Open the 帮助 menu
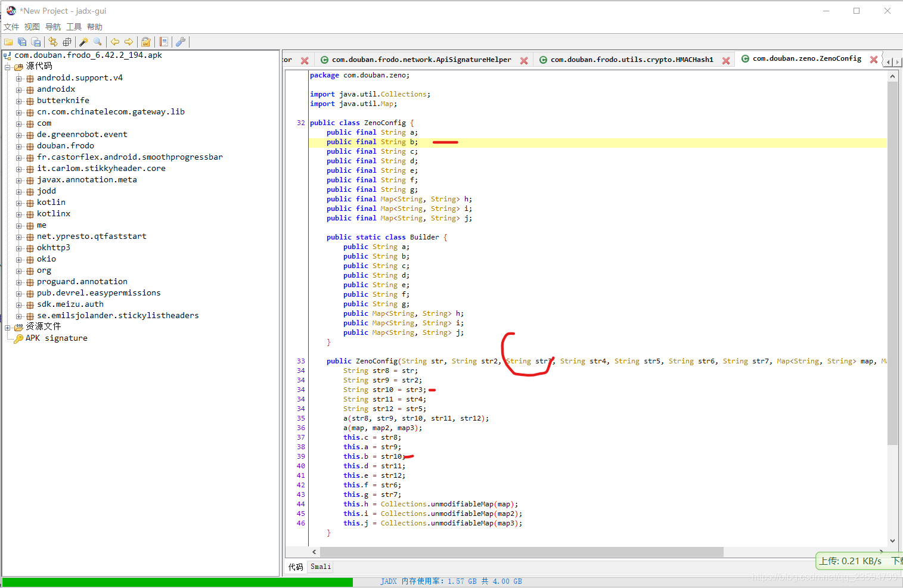 95,27
